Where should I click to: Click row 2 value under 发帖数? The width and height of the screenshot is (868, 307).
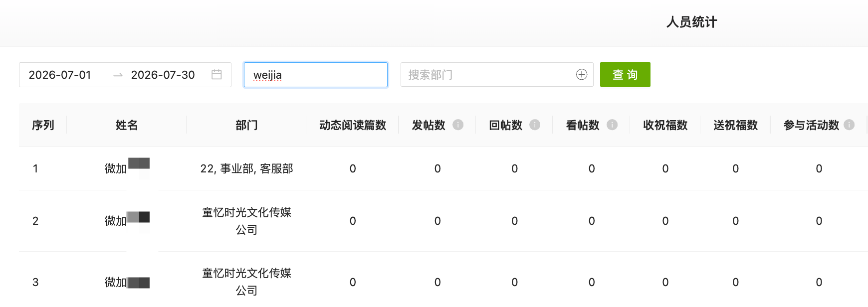437,221
